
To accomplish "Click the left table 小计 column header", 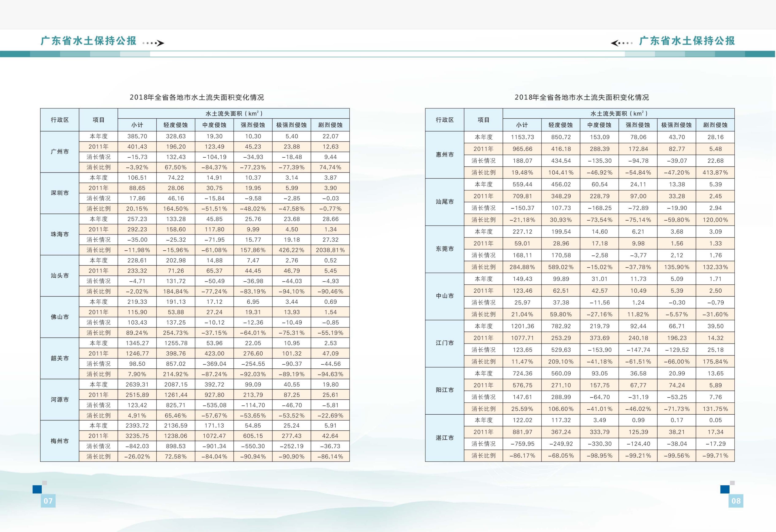I will [137, 125].
